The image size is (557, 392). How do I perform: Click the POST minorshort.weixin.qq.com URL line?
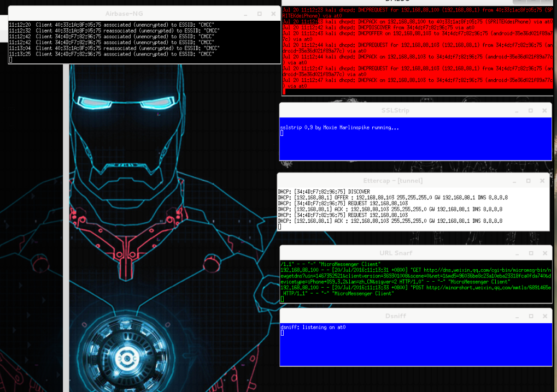(415, 290)
